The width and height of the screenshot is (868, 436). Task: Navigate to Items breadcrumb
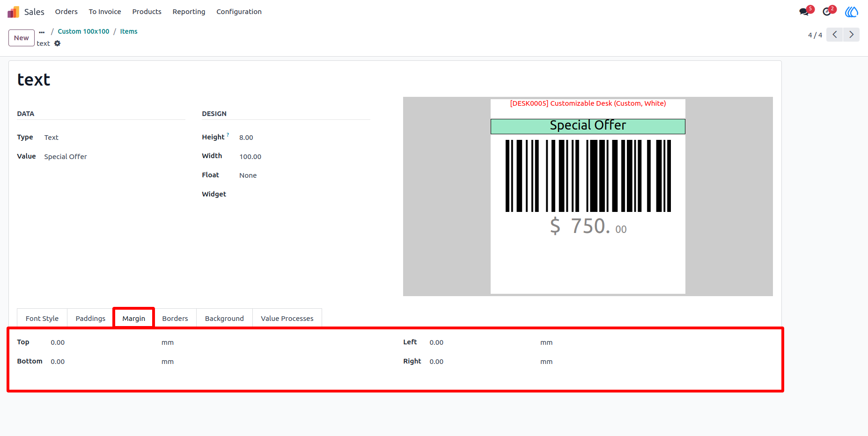click(129, 31)
